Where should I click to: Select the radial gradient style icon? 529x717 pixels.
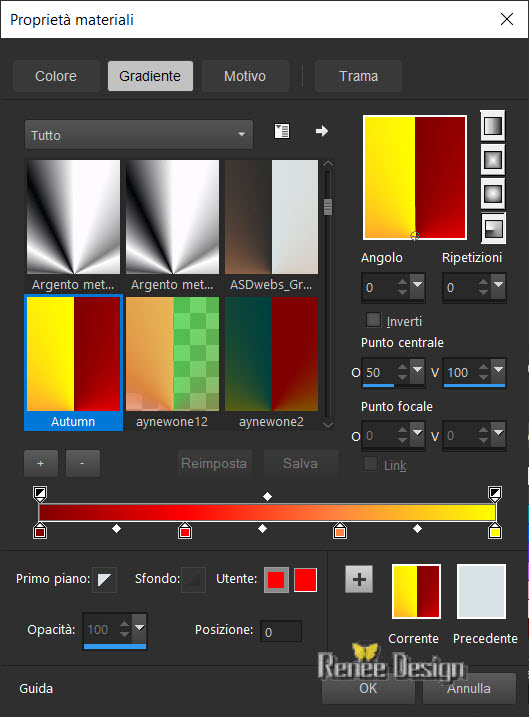(x=493, y=228)
